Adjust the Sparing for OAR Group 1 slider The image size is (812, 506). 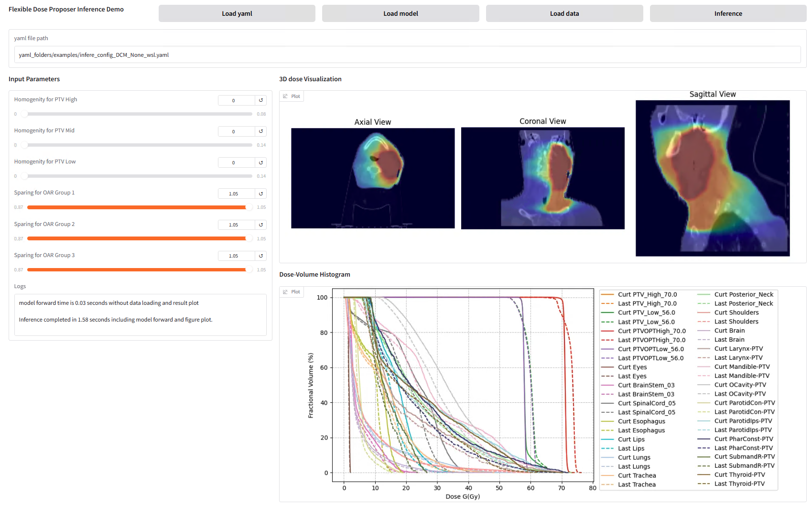coord(139,207)
